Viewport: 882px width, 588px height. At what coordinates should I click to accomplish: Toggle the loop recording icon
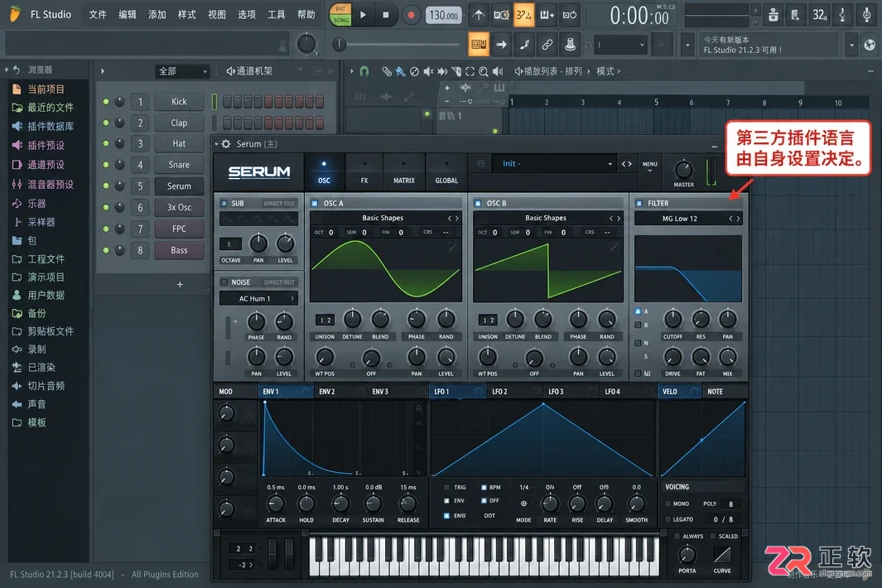click(570, 15)
